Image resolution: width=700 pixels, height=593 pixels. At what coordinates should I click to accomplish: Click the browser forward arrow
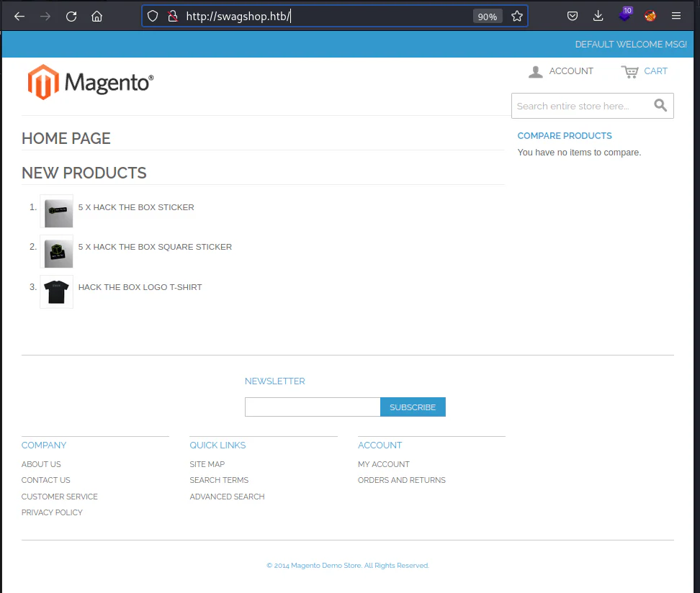[45, 17]
